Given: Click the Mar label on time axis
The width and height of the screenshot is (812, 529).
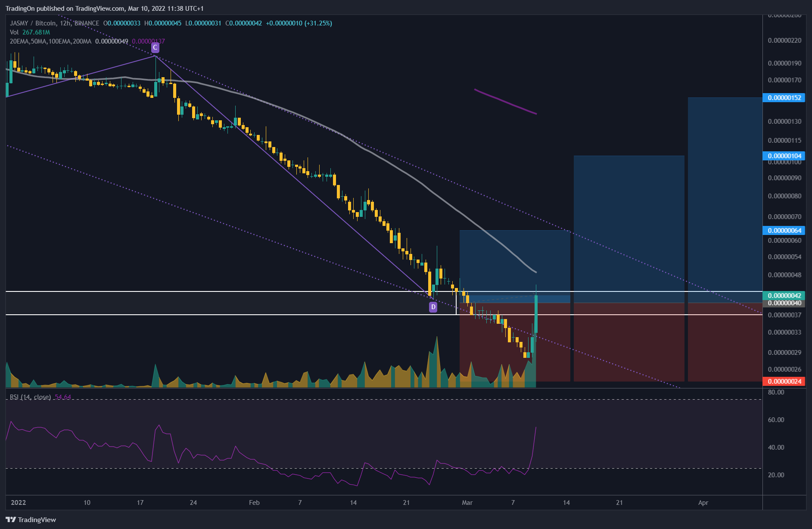Looking at the screenshot, I should point(467,503).
